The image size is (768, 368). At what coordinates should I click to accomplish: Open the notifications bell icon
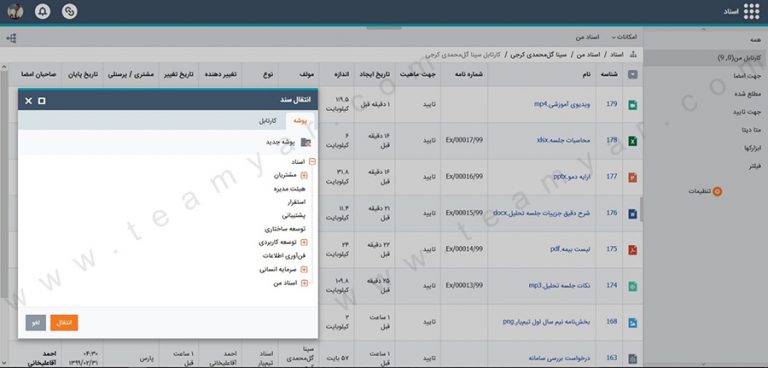[43, 11]
